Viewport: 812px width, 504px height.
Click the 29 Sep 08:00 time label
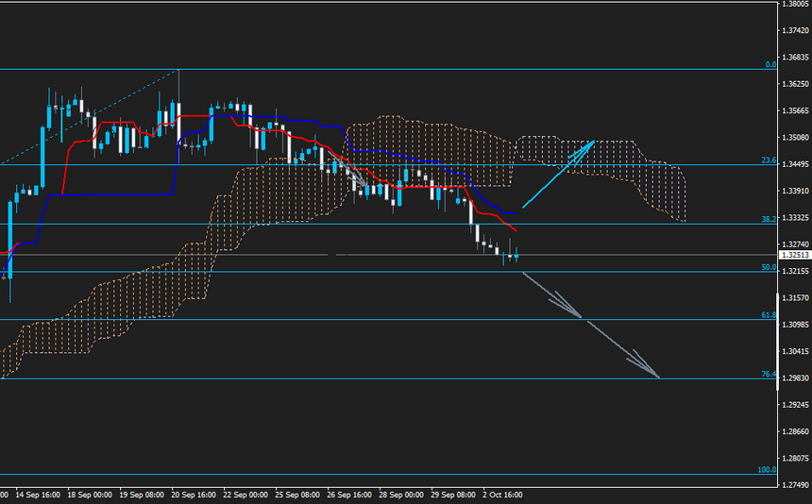click(x=452, y=496)
